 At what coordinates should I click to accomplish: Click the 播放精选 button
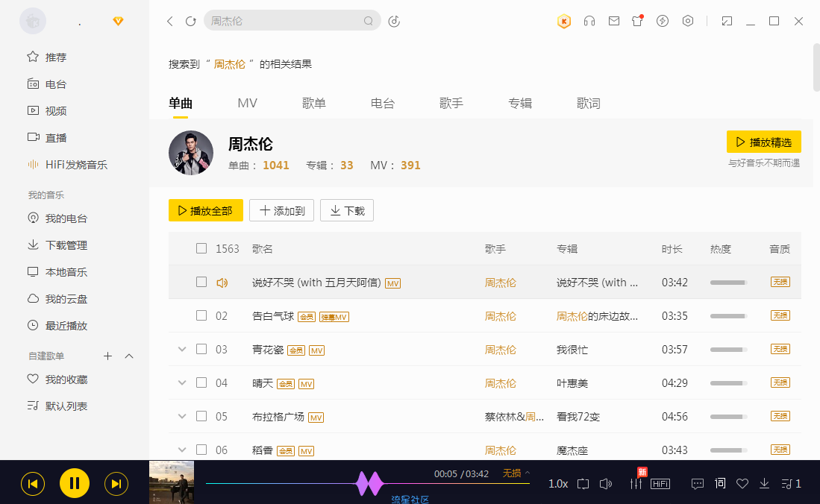(x=763, y=142)
